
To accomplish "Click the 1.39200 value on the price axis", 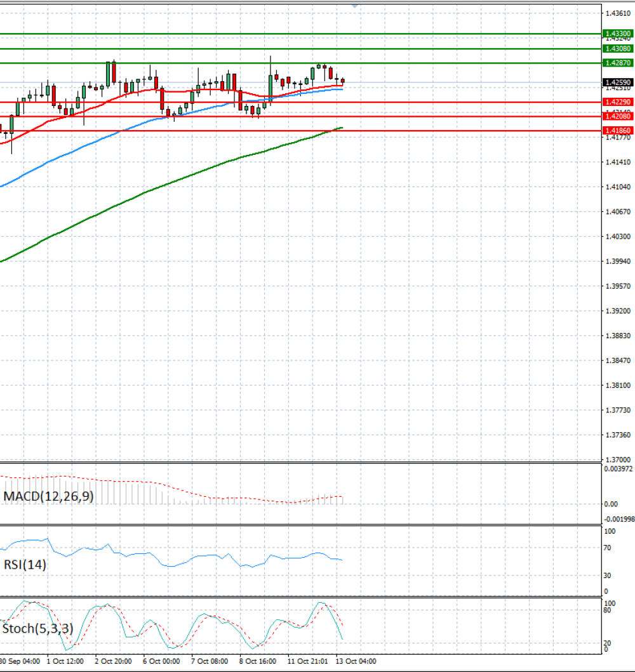I will (x=618, y=311).
